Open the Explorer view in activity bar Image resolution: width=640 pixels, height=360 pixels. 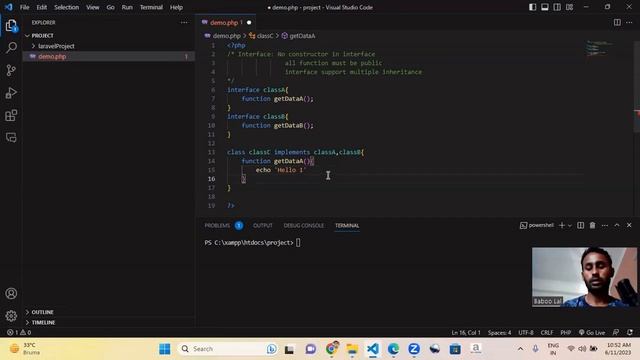11,26
